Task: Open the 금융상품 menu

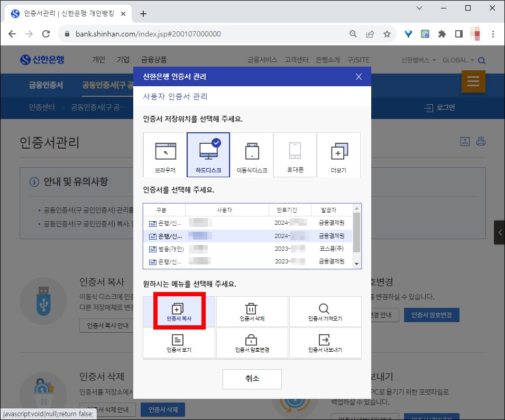Action: tap(155, 60)
